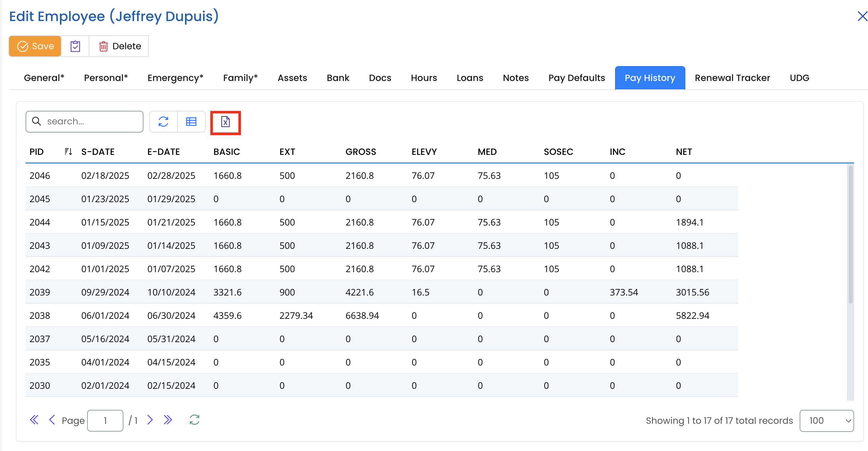Click the refresh icon beside search

click(x=164, y=122)
